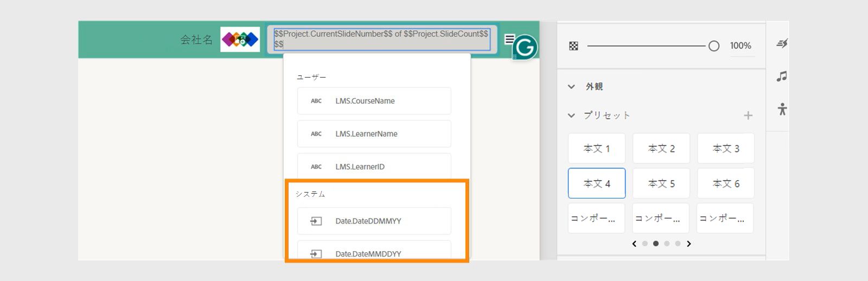The width and height of the screenshot is (868, 281).
Task: Open the variable list menu icon
Action: (509, 39)
